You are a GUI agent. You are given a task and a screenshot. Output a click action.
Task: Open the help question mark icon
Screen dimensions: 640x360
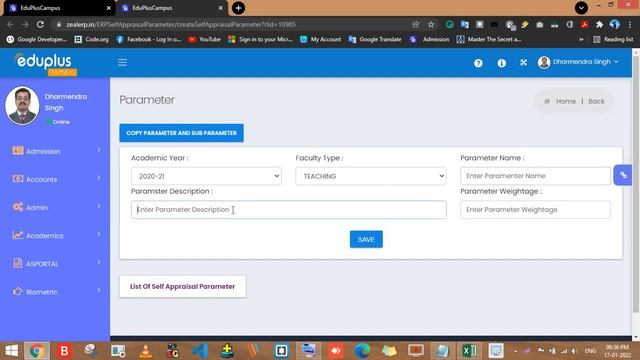point(478,63)
